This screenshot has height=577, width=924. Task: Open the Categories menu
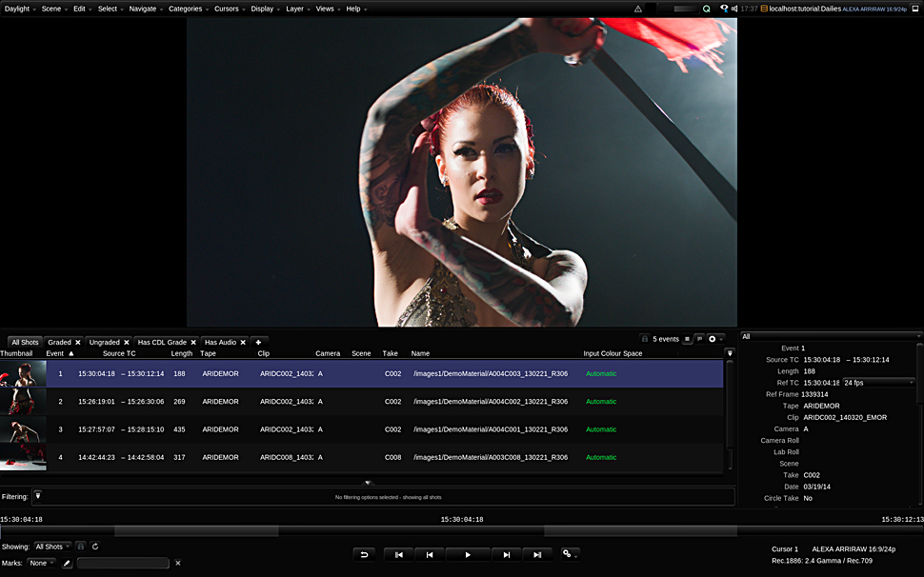coord(188,9)
